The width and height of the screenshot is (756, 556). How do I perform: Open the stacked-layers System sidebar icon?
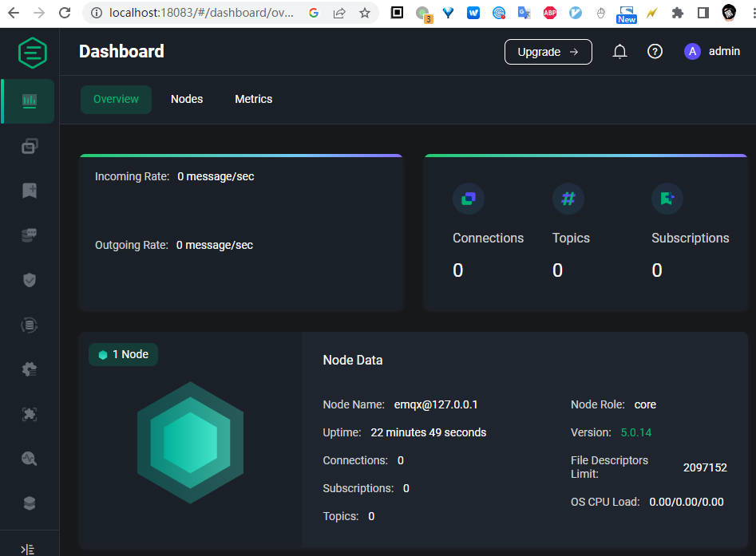[x=30, y=503]
